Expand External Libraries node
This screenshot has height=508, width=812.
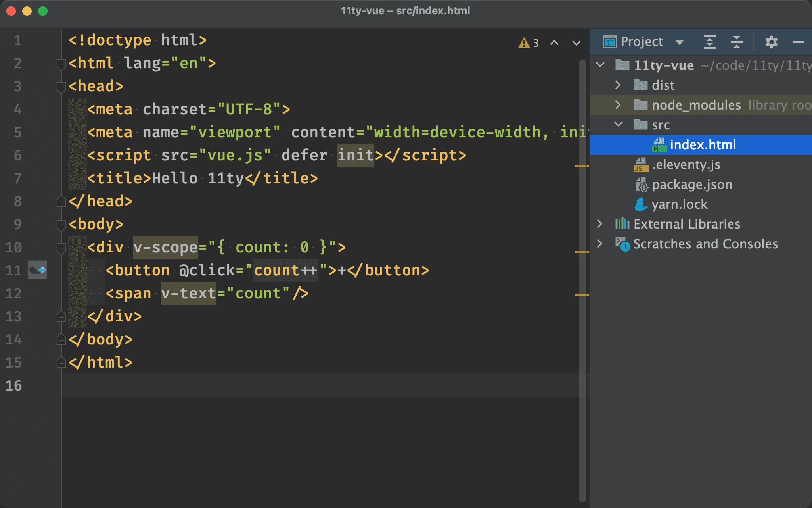[x=600, y=224]
